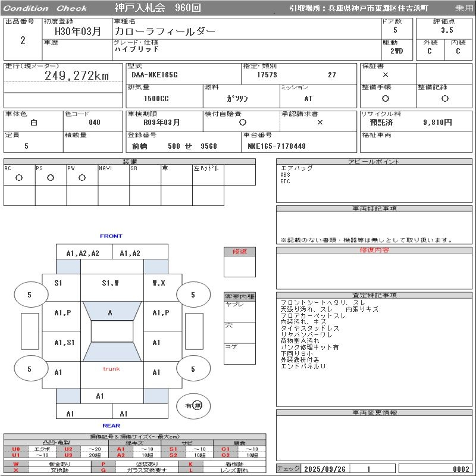This screenshot has width=476, height=476.
Task: Expand the 客室内張 interior lining panel
Action: click(240, 296)
